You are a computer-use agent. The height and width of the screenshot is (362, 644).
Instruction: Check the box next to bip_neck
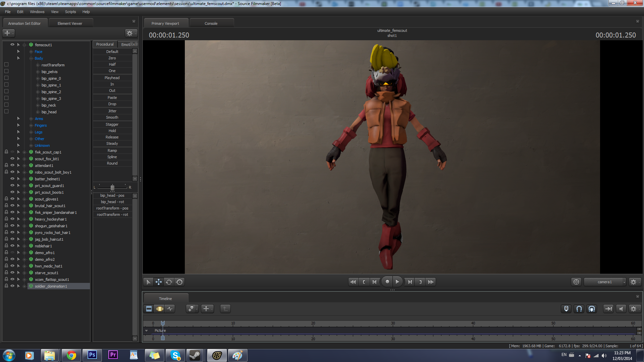(6, 105)
